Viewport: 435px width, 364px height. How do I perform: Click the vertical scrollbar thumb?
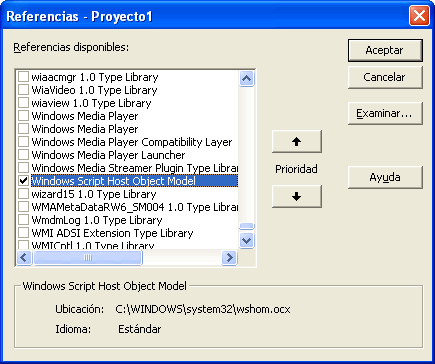247,226
